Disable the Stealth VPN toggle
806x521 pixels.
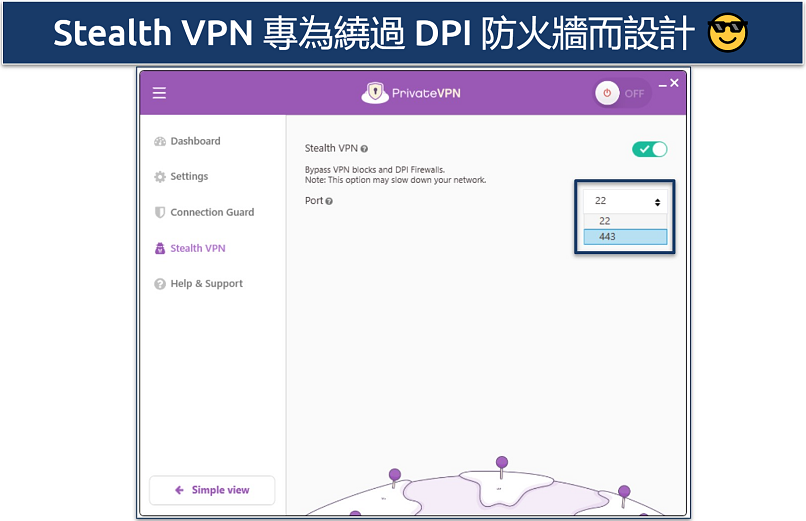click(x=650, y=149)
